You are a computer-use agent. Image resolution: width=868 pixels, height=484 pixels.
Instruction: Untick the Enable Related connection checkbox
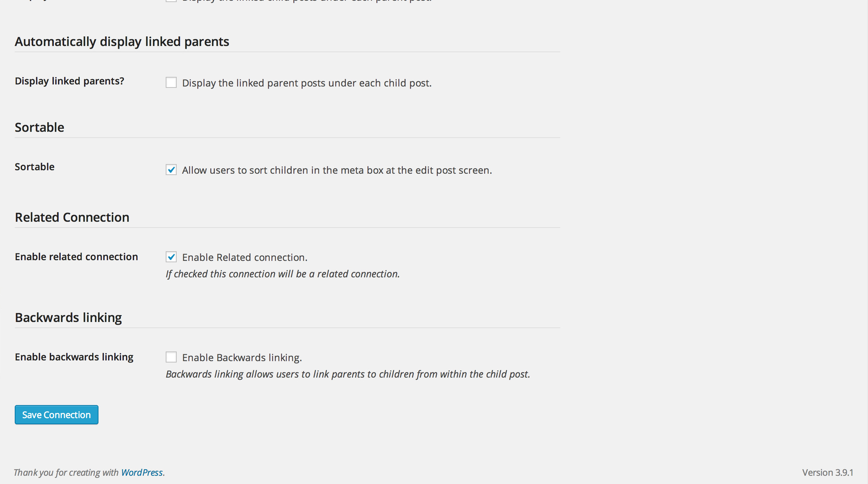pyautogui.click(x=171, y=257)
